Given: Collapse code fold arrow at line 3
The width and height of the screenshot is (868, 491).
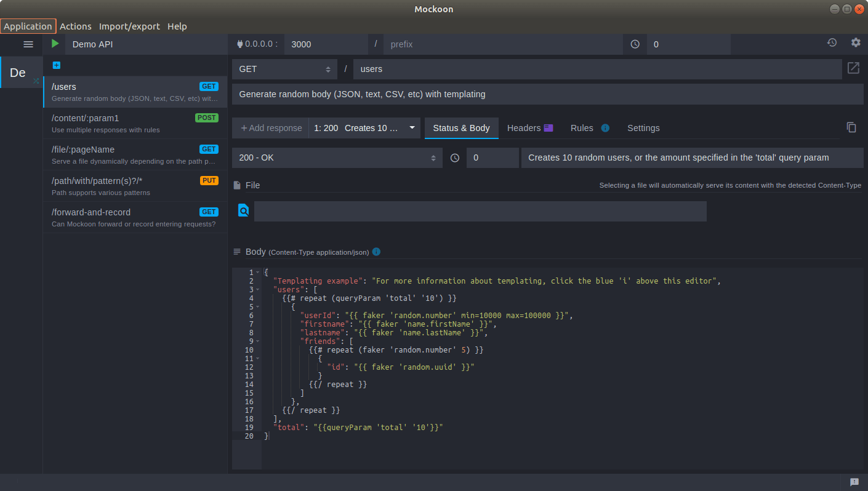Looking at the screenshot, I should 257,290.
